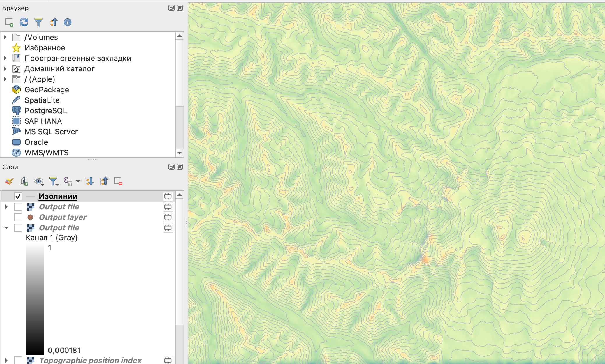This screenshot has height=364, width=605.
Task: Expand Домашний каталог in Browser
Action: (5, 69)
